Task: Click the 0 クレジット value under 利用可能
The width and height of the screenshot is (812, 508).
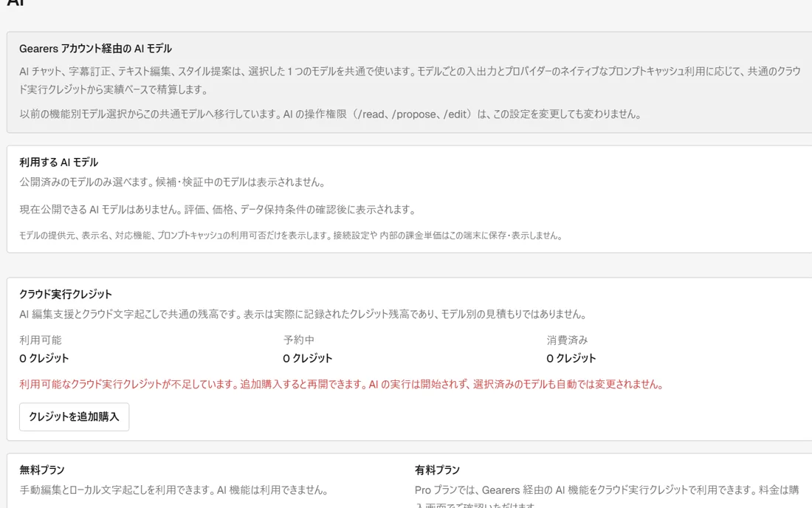Action: tap(44, 358)
